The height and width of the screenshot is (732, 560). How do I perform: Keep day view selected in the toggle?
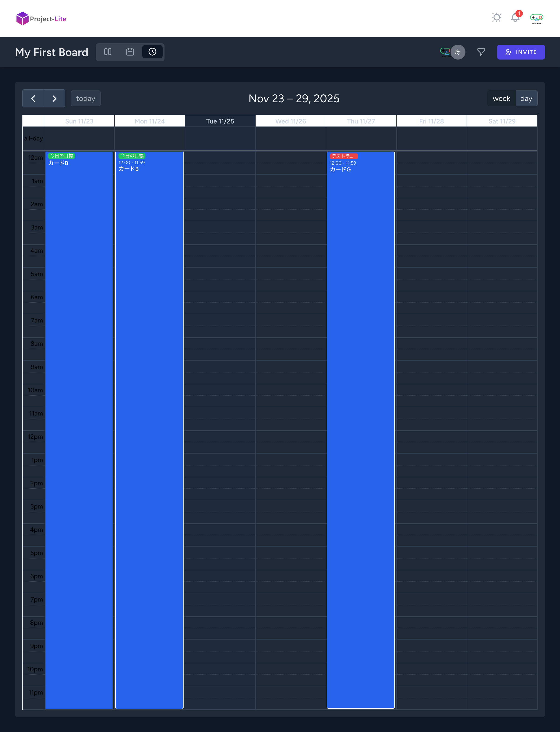[526, 98]
